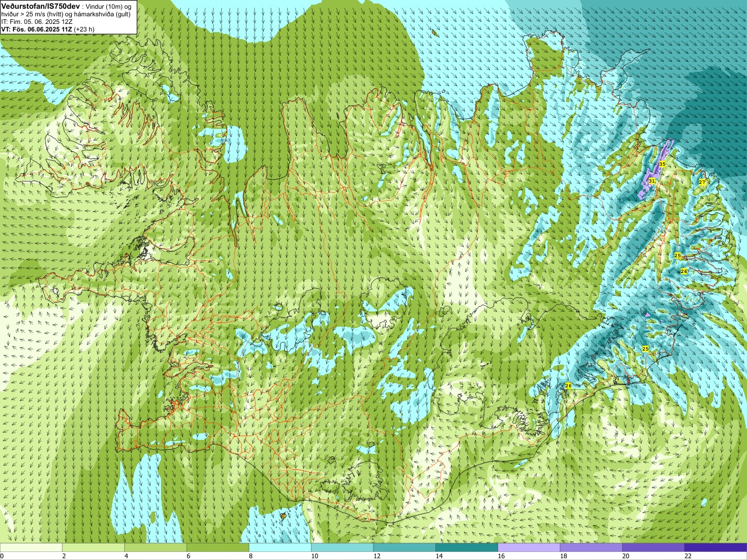Click the "(+23 h)" forecast offset text
Image resolution: width=747 pixels, height=560 pixels.
[x=84, y=29]
